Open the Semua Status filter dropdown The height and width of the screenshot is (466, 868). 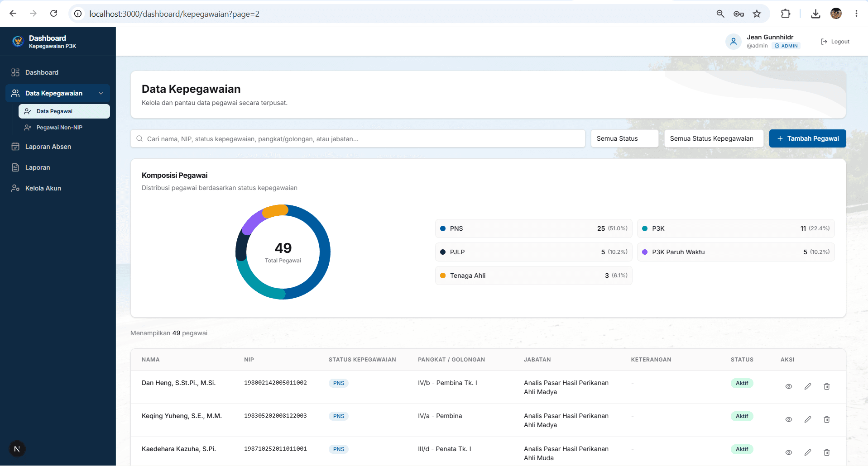(x=624, y=138)
